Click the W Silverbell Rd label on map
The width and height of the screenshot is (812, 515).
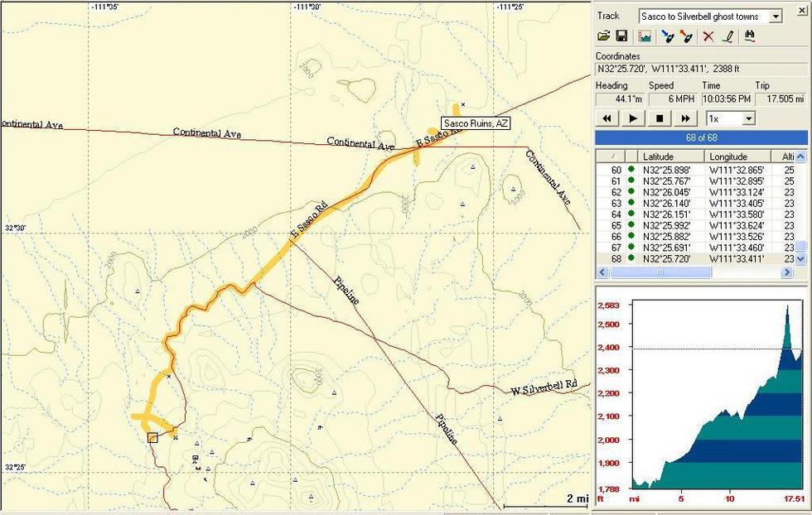click(544, 387)
